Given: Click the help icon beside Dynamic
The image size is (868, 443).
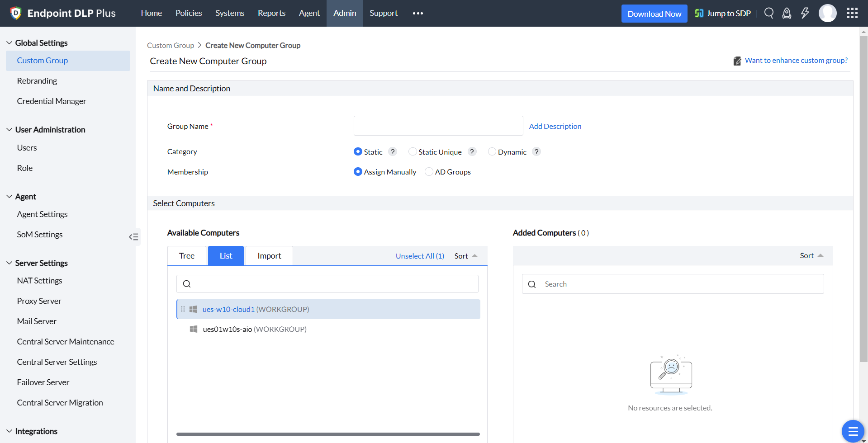Looking at the screenshot, I should pyautogui.click(x=536, y=152).
